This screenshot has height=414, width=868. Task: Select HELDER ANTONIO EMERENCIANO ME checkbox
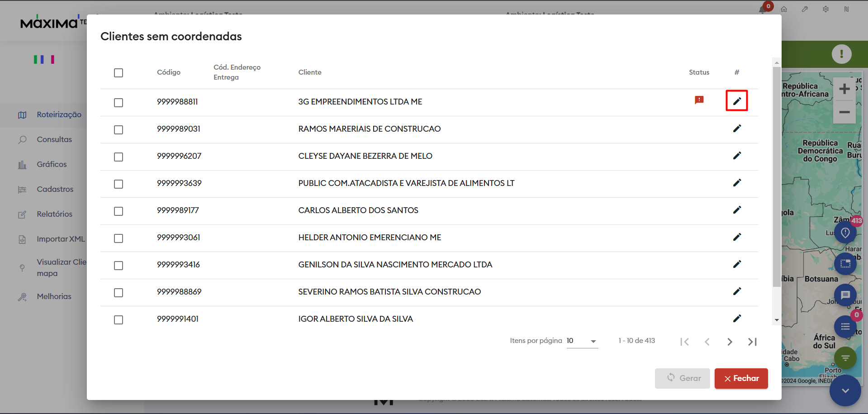[119, 238]
